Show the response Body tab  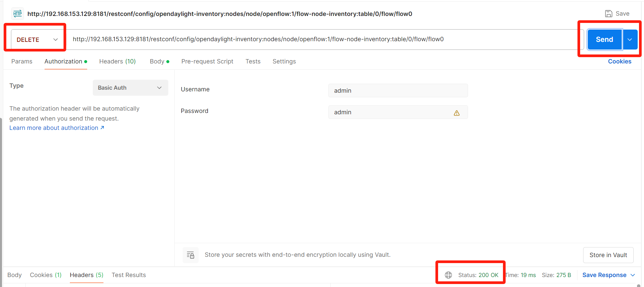(x=15, y=275)
